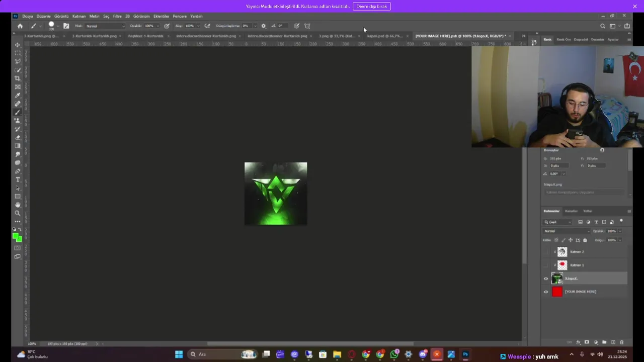Open the Pencere menu

point(180,16)
